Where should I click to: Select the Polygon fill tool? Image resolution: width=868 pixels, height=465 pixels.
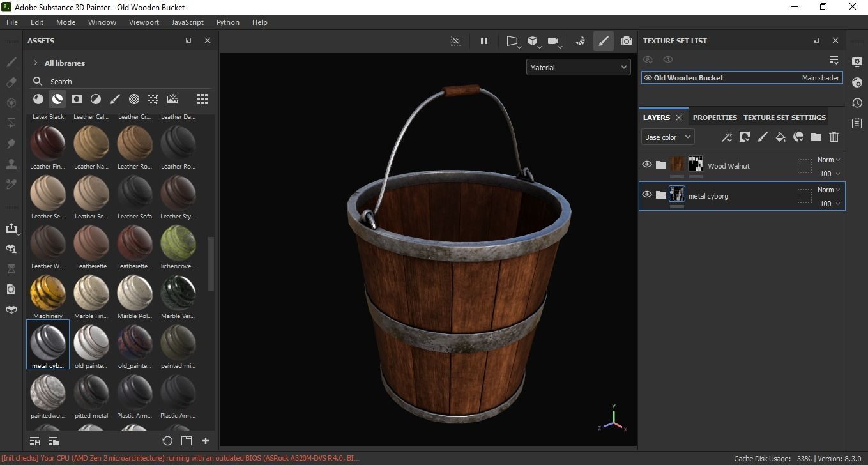[11, 123]
